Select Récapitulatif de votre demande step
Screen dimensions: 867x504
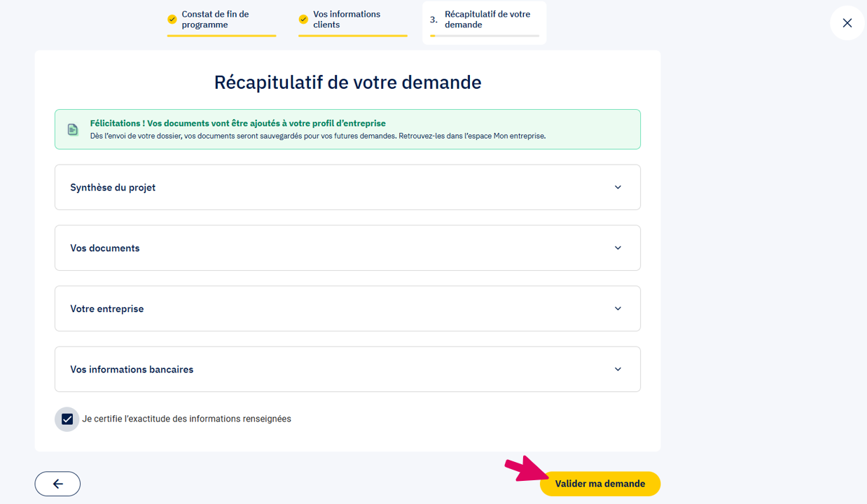(487, 20)
